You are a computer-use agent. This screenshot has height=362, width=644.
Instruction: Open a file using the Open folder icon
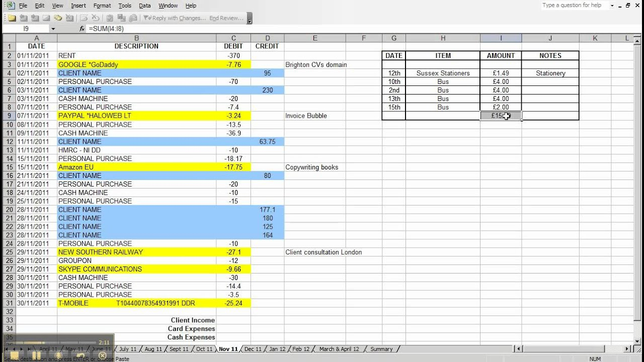[12, 18]
